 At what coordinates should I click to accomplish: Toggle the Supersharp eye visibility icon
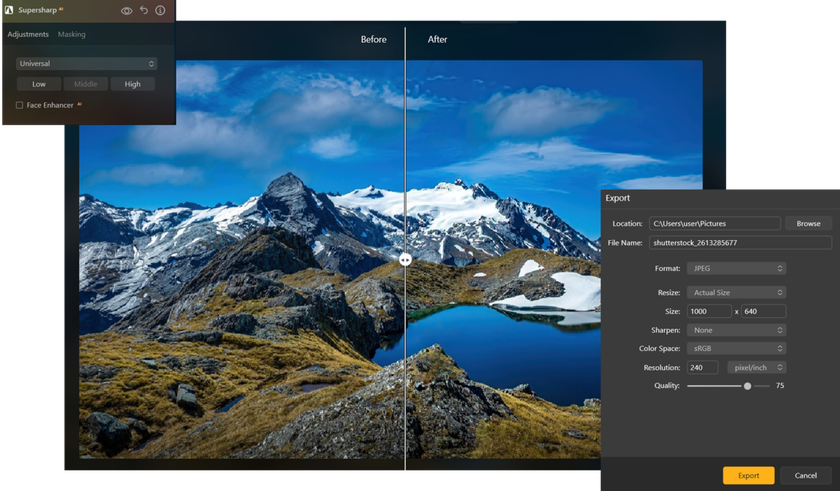(x=126, y=11)
